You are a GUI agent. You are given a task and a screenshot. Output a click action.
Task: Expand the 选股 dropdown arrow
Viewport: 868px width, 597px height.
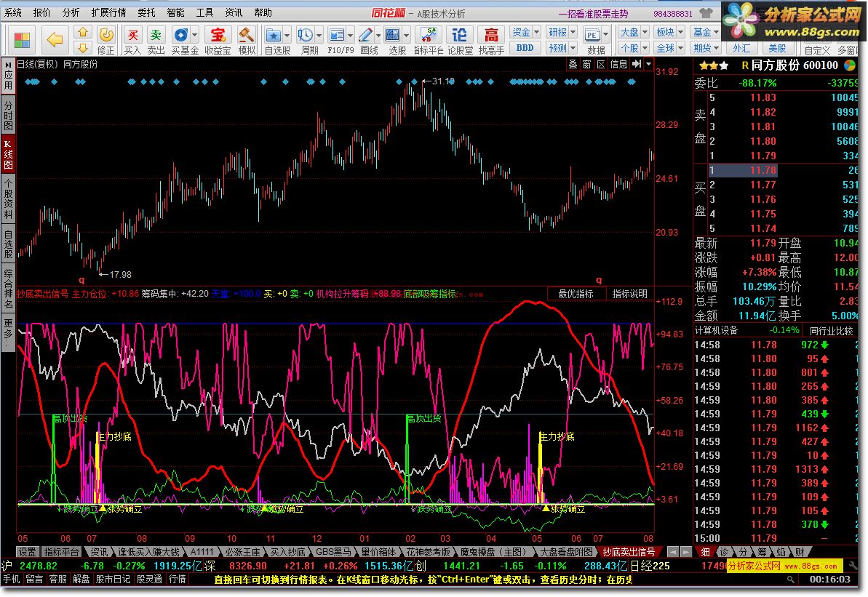(x=406, y=36)
